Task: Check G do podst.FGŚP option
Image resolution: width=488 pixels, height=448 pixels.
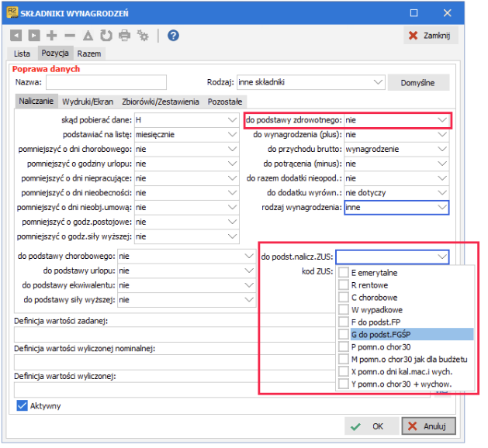Action: tap(344, 334)
